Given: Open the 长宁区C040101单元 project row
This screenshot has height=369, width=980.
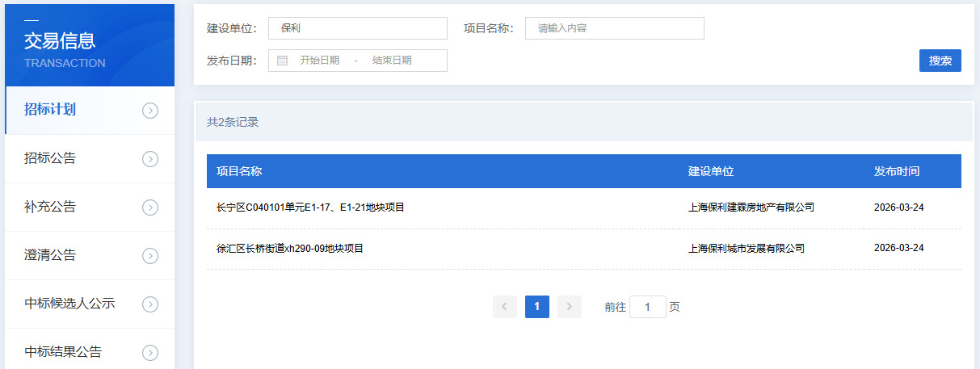Looking at the screenshot, I should click(310, 208).
